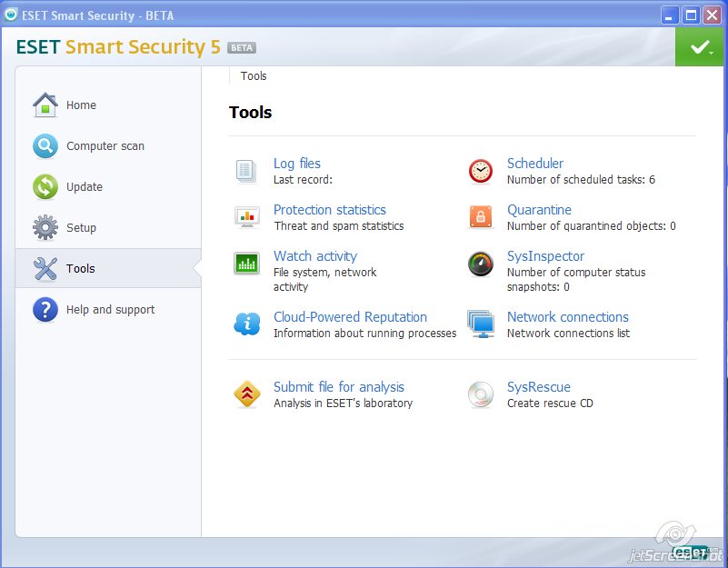This screenshot has height=568, width=728.
Task: Click the orange Quarantine lock icon
Action: click(481, 217)
